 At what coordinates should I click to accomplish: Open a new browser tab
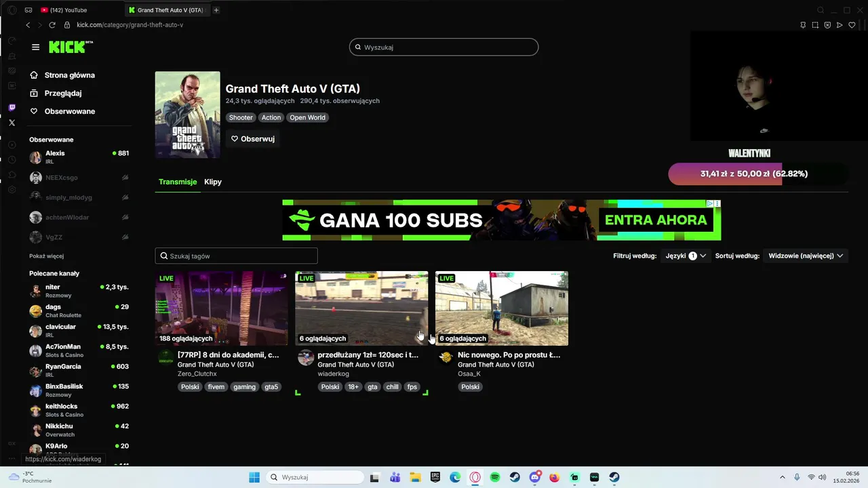(x=216, y=10)
